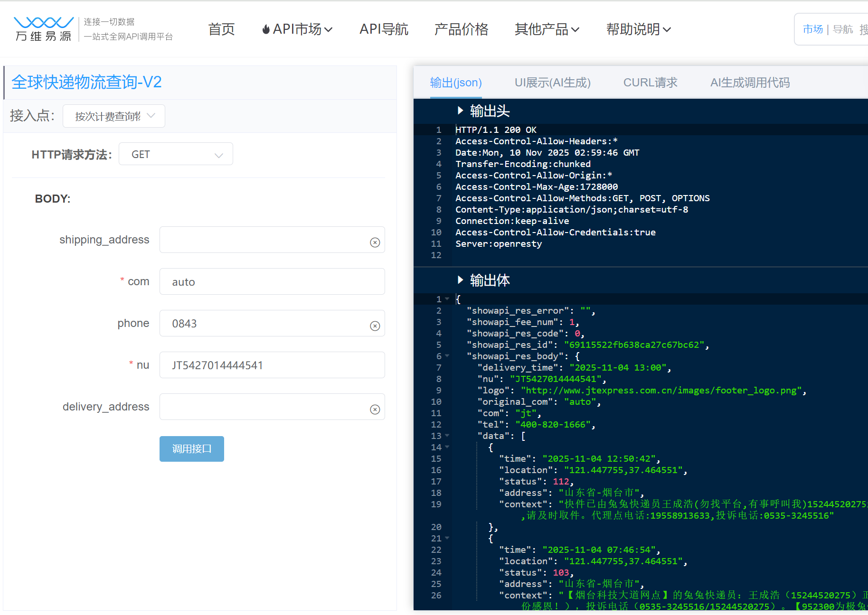The image size is (868, 615).
Task: Click the jtexpress logo URL string
Action: (661, 390)
